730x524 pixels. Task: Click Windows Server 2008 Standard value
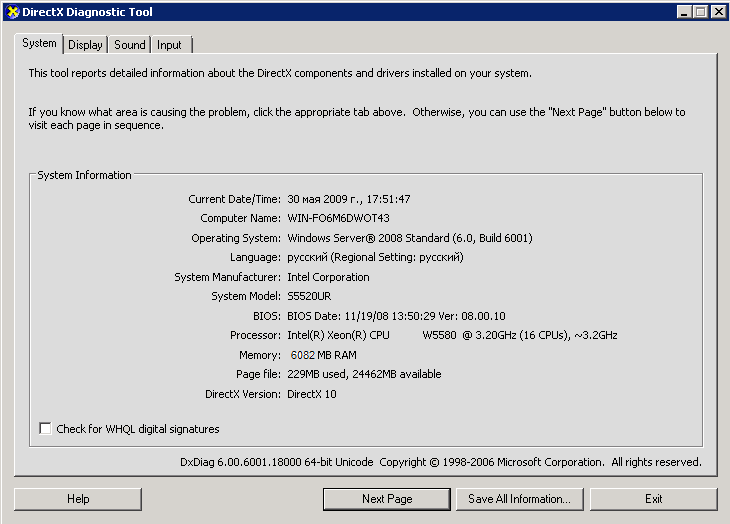point(410,238)
